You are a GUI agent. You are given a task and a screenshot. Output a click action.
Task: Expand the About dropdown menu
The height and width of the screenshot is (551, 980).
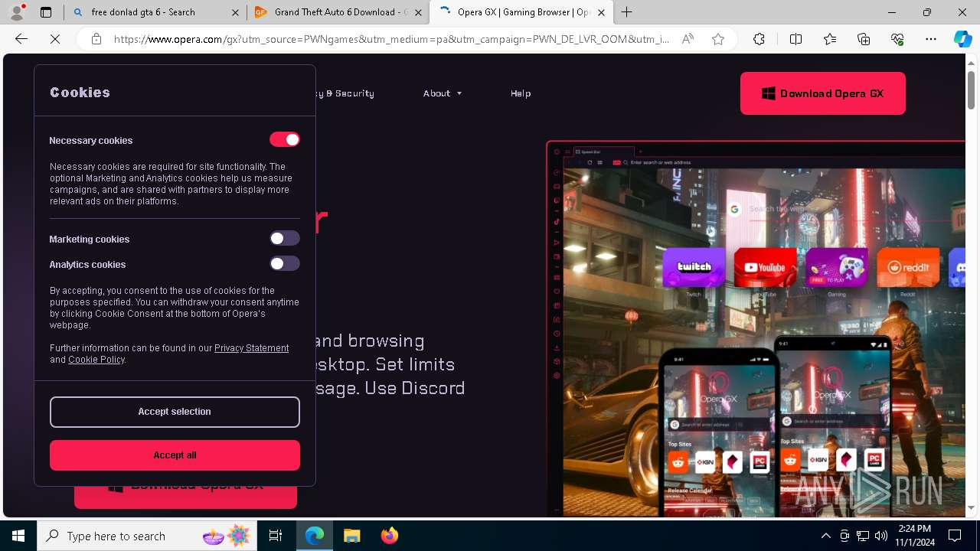tap(443, 93)
